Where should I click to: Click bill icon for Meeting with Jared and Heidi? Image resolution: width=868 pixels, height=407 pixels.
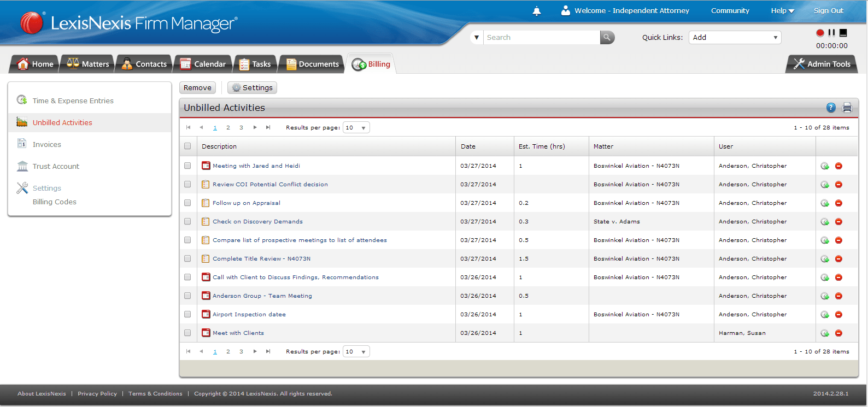tap(825, 166)
